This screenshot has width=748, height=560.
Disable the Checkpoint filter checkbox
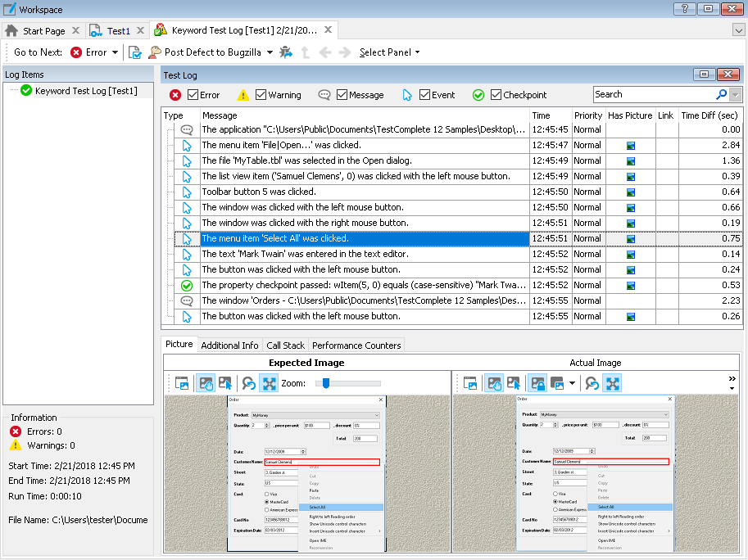pos(496,95)
